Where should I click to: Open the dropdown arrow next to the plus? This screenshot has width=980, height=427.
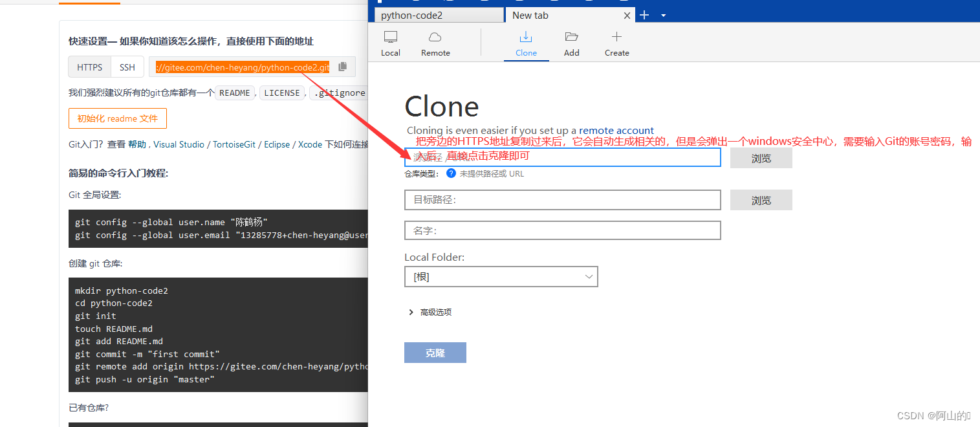coord(663,15)
